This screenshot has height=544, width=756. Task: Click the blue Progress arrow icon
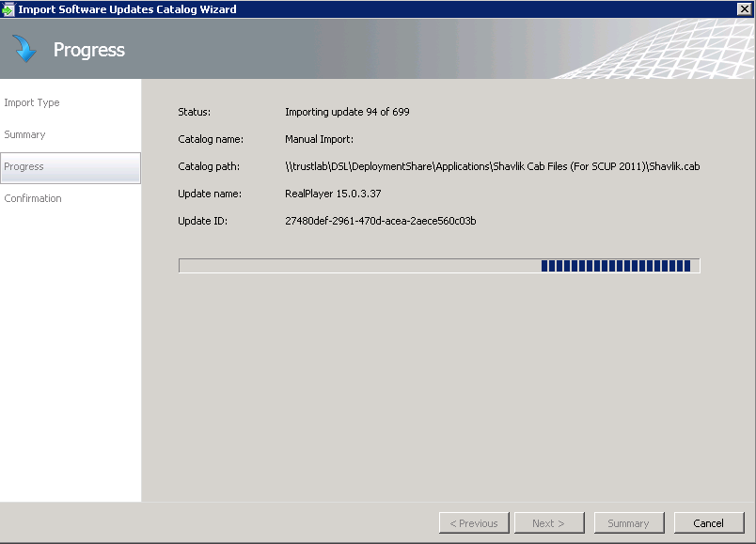(x=24, y=49)
